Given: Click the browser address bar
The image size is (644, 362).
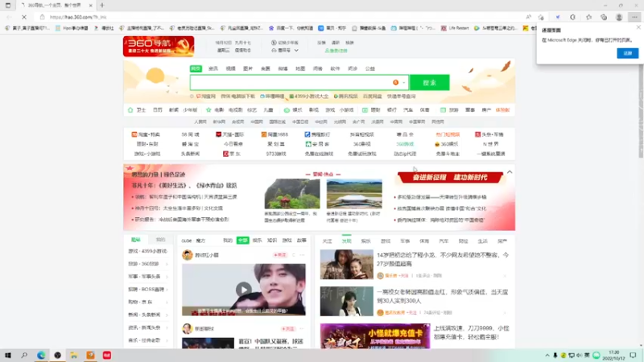Looking at the screenshot, I should pyautogui.click(x=283, y=17).
